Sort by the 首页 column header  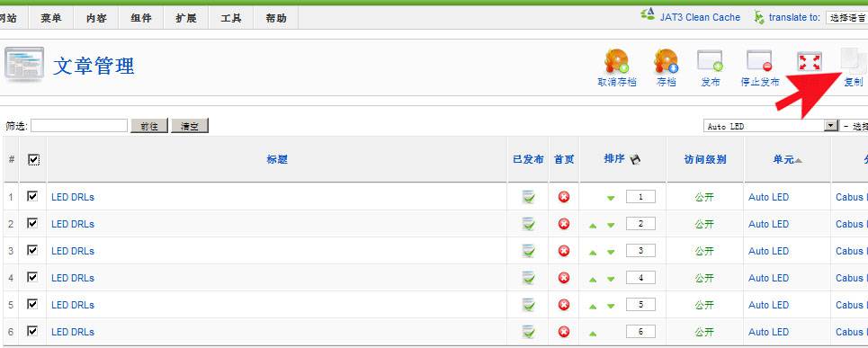click(x=564, y=160)
